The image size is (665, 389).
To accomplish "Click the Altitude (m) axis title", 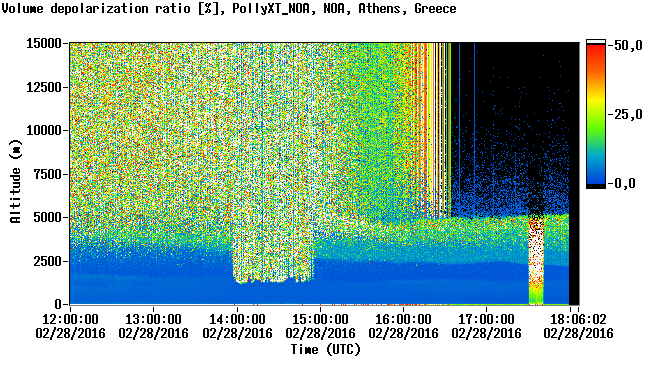I will (15, 181).
